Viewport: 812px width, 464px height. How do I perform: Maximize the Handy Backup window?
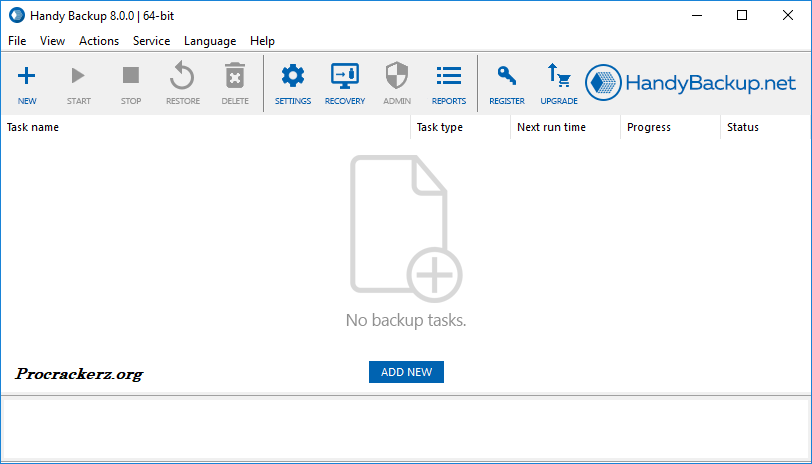742,16
